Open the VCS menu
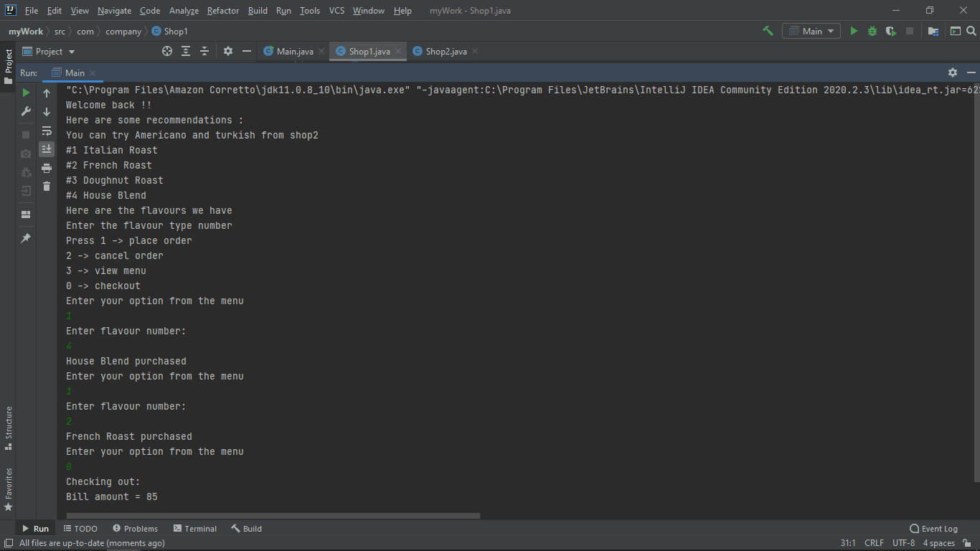This screenshot has height=551, width=980. pos(337,11)
